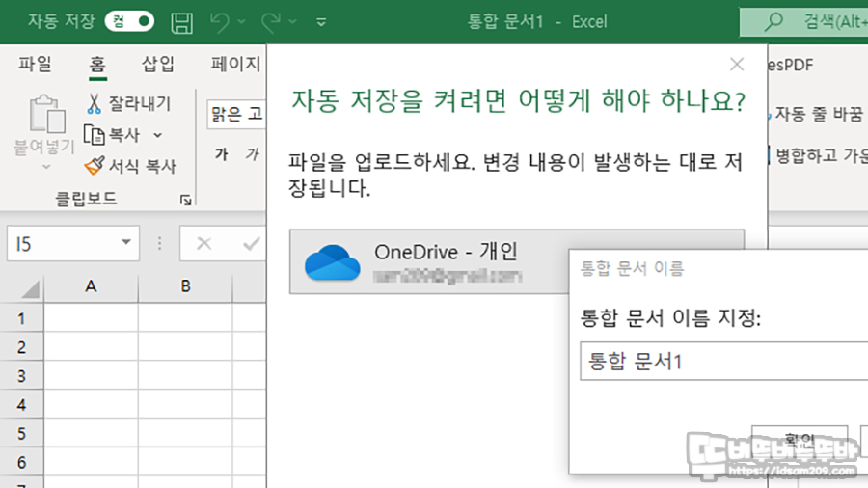Toggle italic 가 formatting
Viewport: 868px width, 488px height.
[252, 153]
